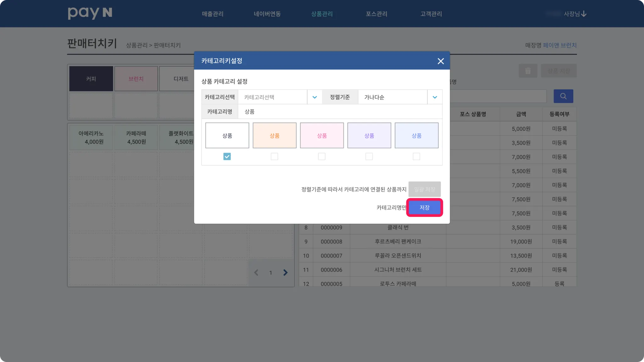Click the magnifier search icon button
This screenshot has width=644, height=362.
pos(563,96)
